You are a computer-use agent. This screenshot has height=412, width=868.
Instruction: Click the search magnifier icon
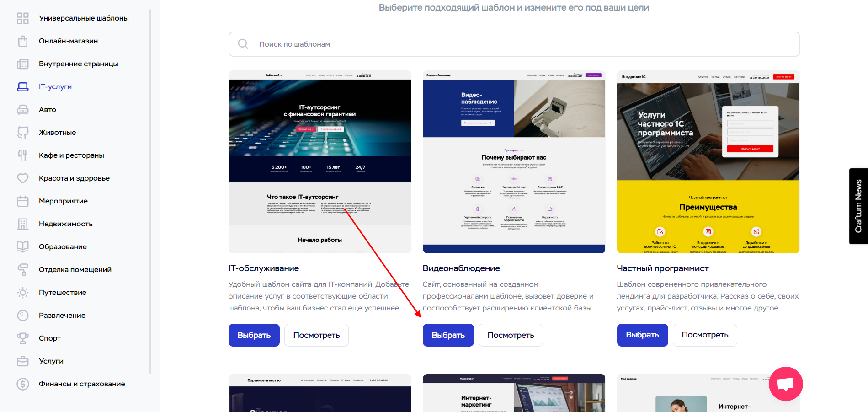(x=243, y=44)
